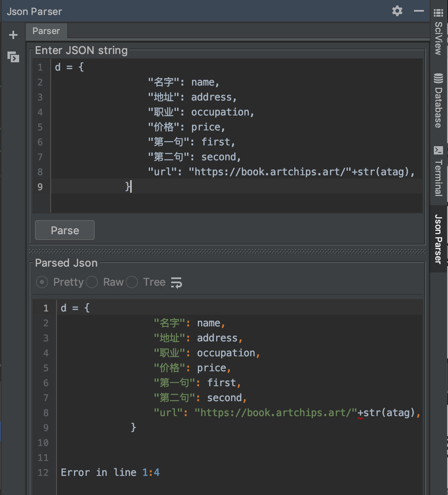The width and height of the screenshot is (448, 495).
Task: Click the grid icon above SciView
Action: click(x=438, y=12)
